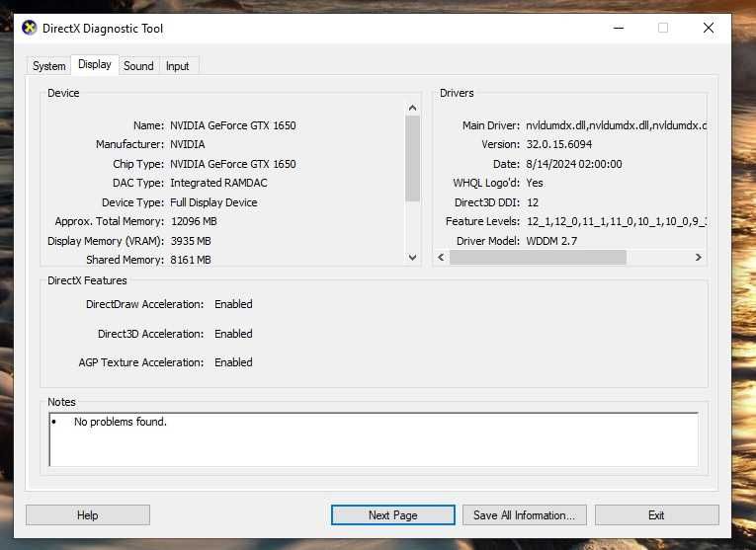Click the Exit button
This screenshot has height=550, width=756.
(656, 514)
